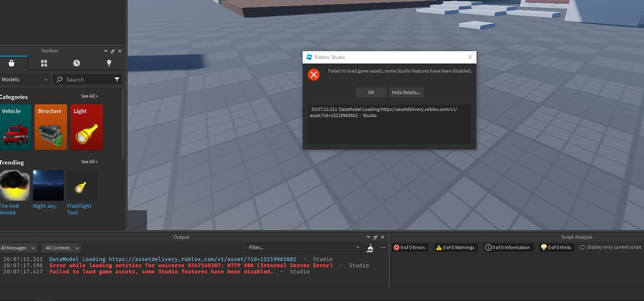The image size is (644, 301).
Task: Open the Models category dropdown
Action: [23, 79]
